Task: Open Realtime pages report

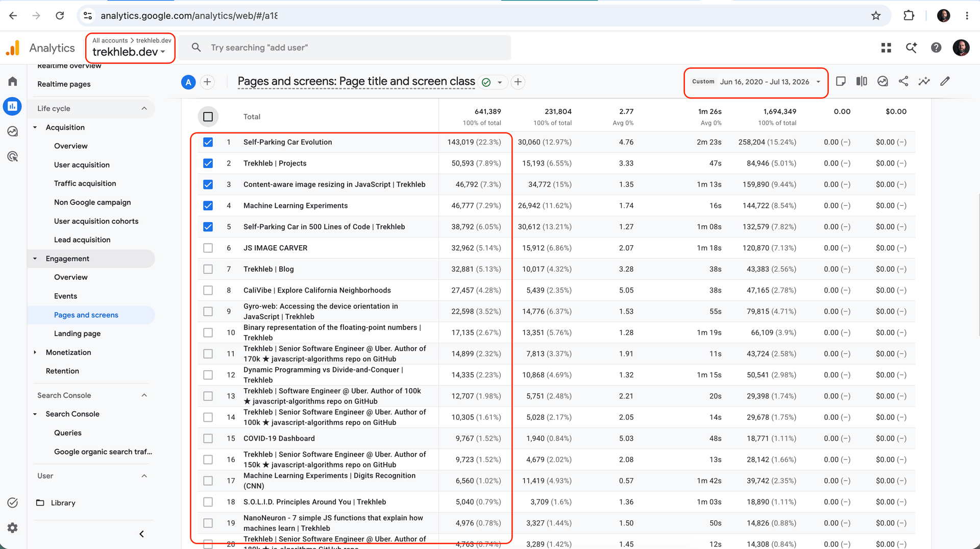Action: (64, 84)
